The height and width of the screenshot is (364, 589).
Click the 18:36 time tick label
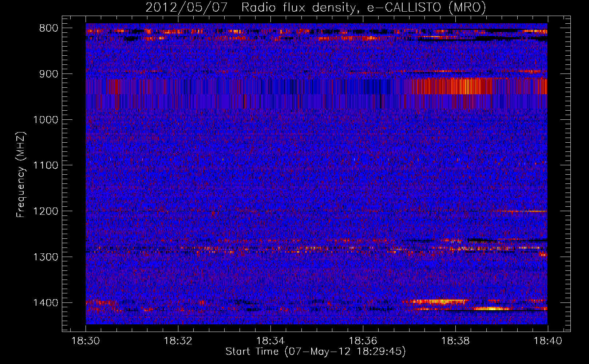pyautogui.click(x=363, y=341)
